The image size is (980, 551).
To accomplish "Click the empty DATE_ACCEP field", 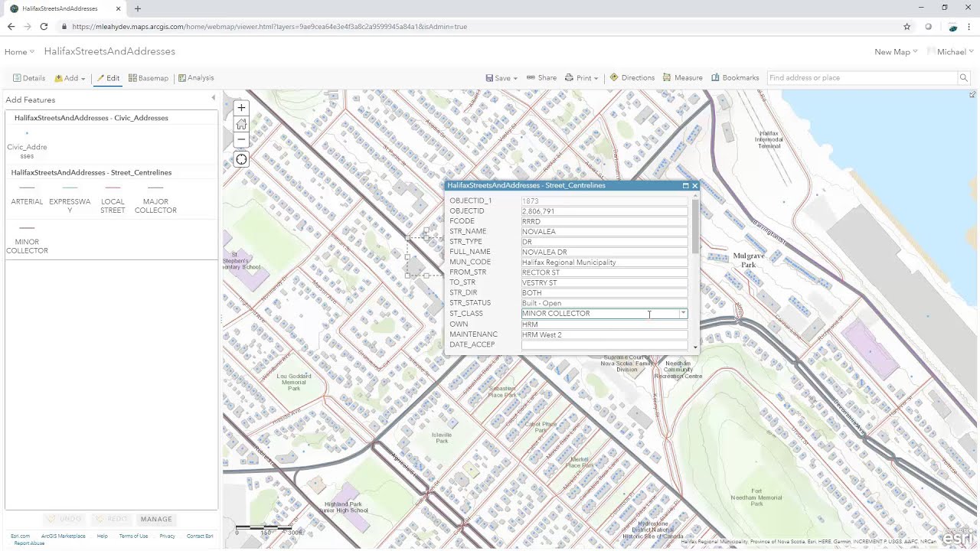I will click(604, 344).
